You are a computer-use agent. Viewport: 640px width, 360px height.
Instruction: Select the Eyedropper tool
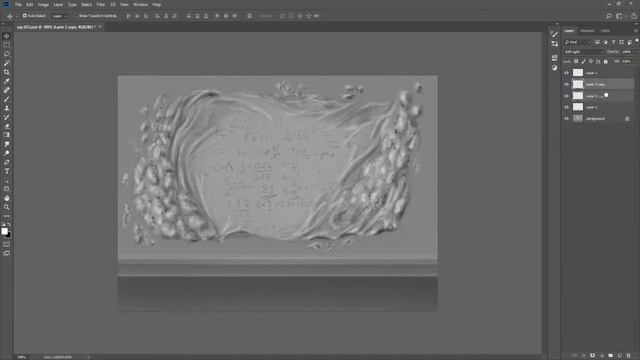click(x=7, y=81)
